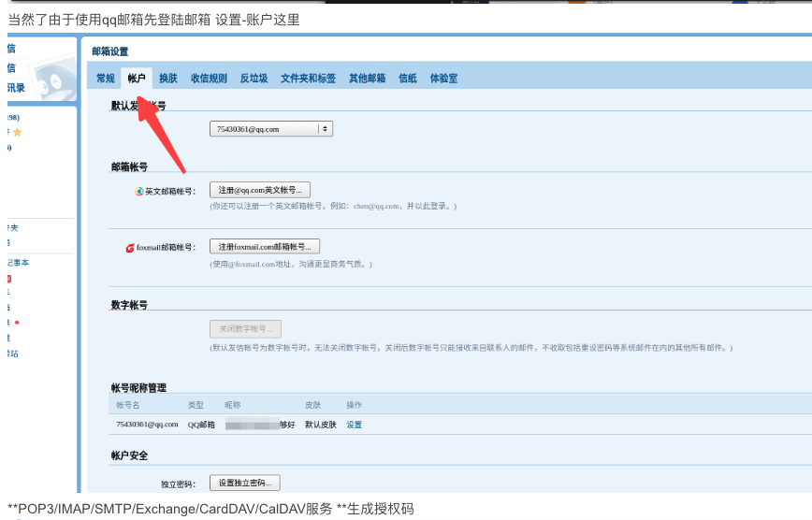Click the foxmail red logo icon

(x=130, y=248)
